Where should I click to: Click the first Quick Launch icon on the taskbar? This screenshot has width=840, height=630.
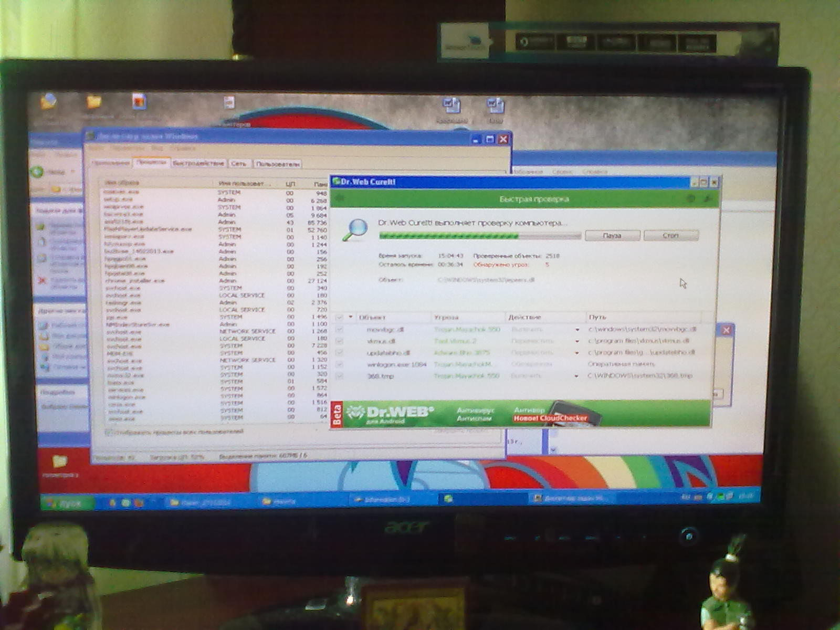pos(112,503)
